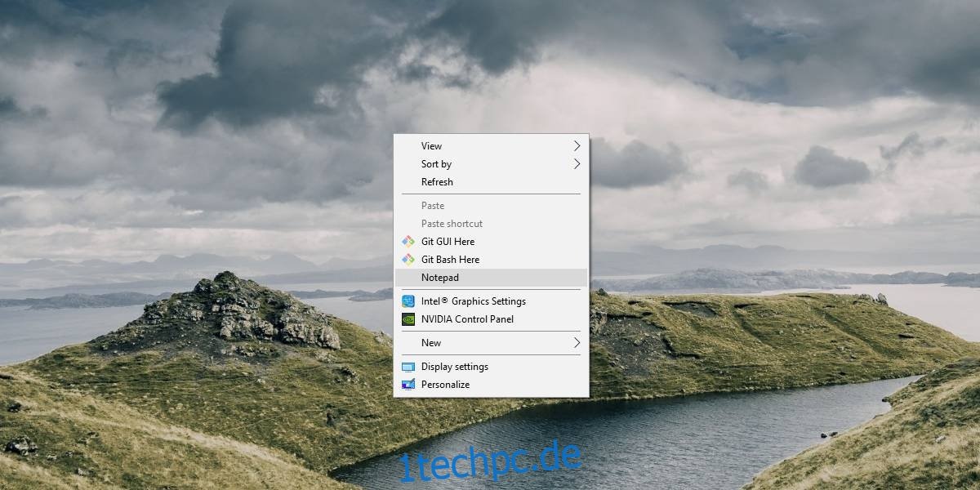Open NVIDIA Control Panel entry

(x=491, y=319)
